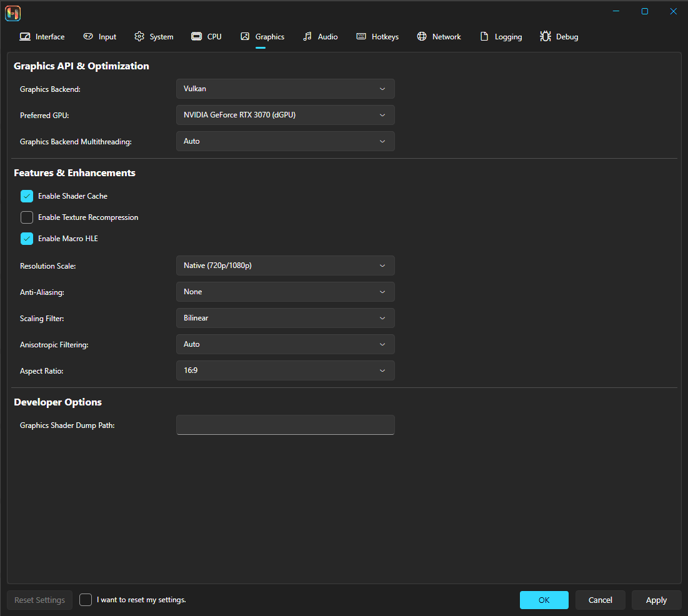Screen dimensions: 688x616
Task: Click the 'Developer Options' heading
Action: [x=57, y=402]
